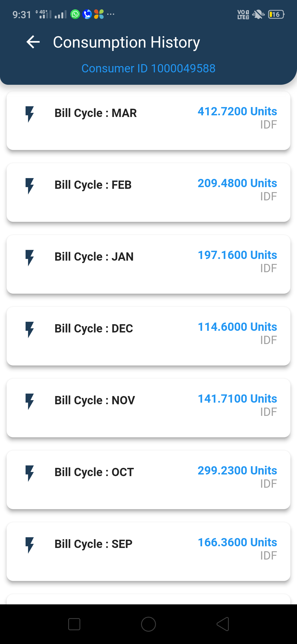Open recent apps with square button
Viewport: 297px width, 644px height.
74,624
